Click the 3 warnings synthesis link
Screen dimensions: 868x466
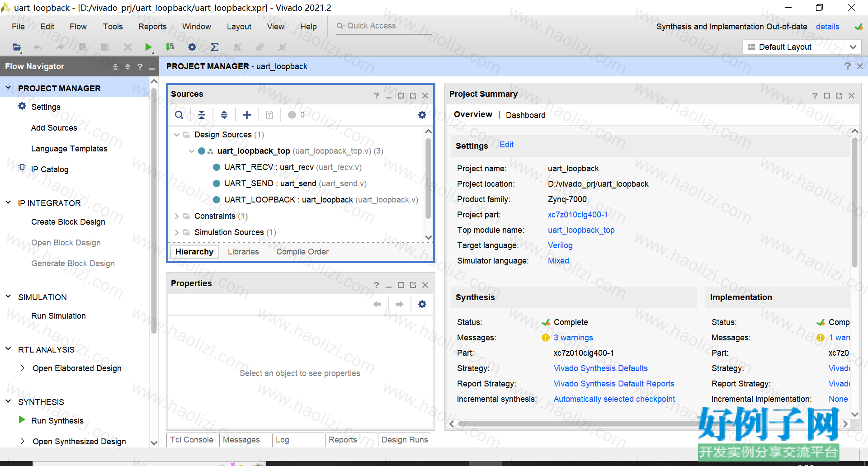pos(573,338)
